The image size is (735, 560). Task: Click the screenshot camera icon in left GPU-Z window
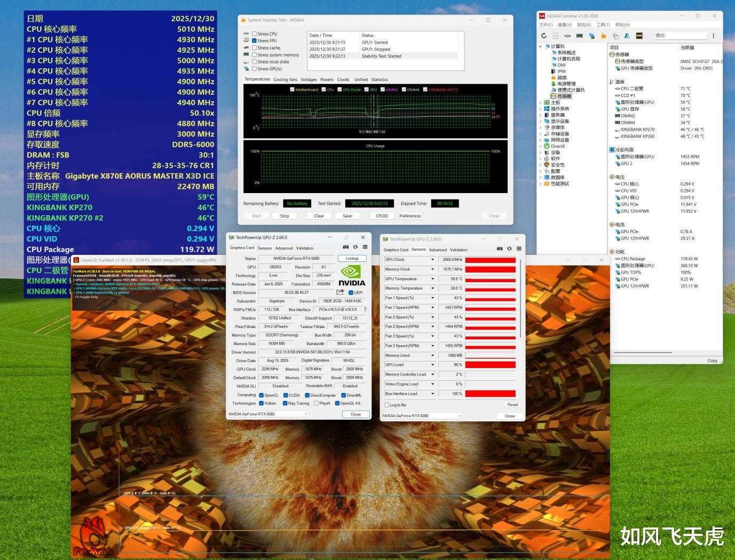click(346, 247)
